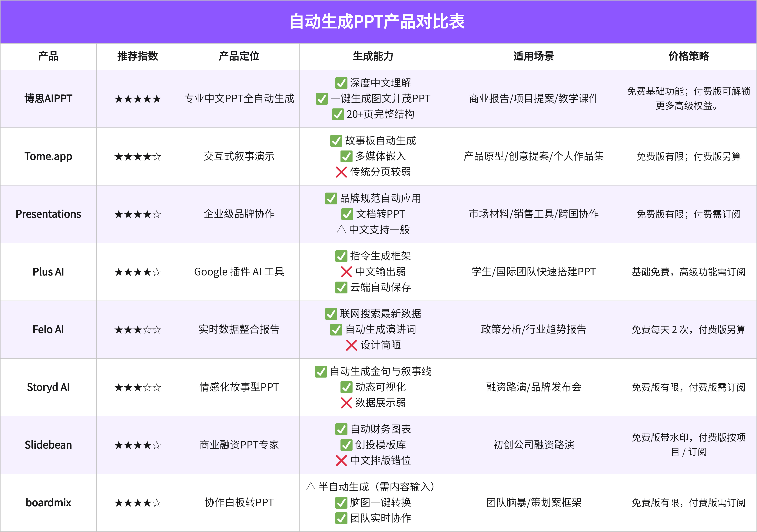Click the check icon next to 团队实时协作

[x=341, y=518]
